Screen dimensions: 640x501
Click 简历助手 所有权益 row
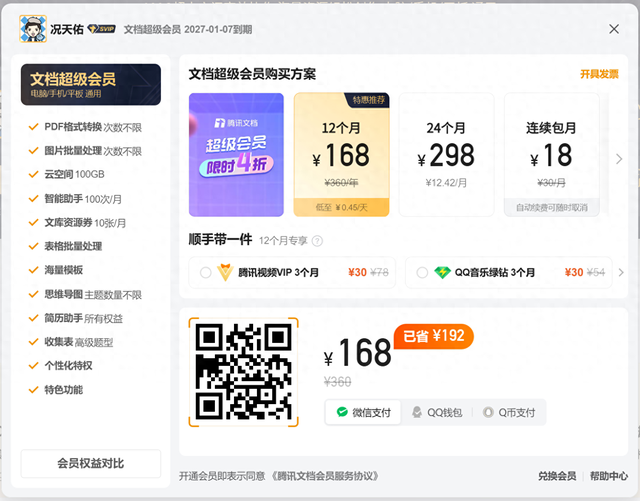pyautogui.click(x=76, y=318)
